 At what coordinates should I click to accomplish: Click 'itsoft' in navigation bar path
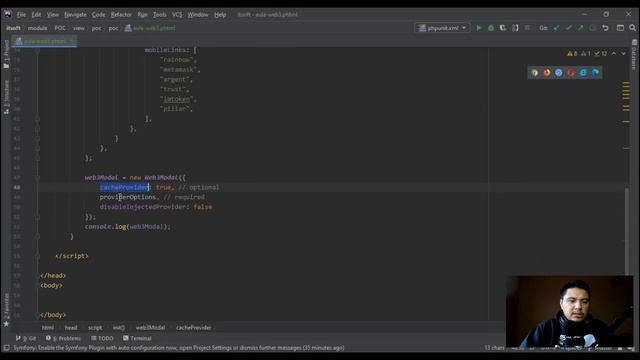click(13, 28)
